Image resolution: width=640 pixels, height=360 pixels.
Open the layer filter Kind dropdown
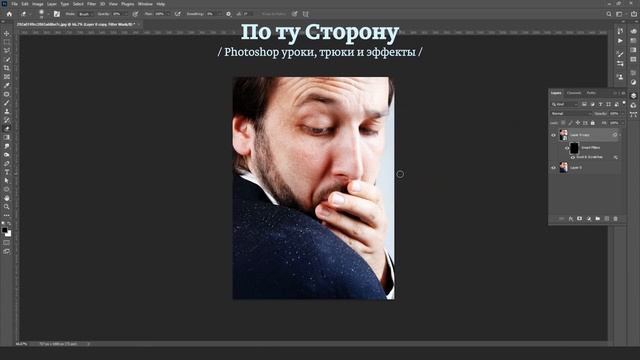point(565,104)
